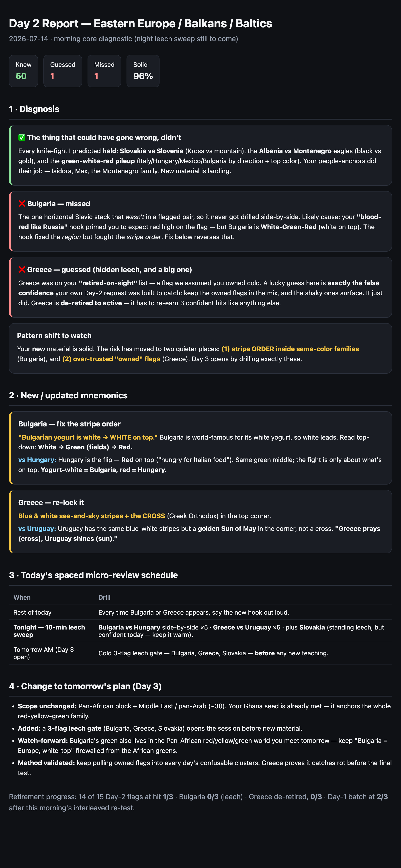This screenshot has width=401, height=868.
Task: Click the vs Uruguay label
Action: (x=37, y=529)
